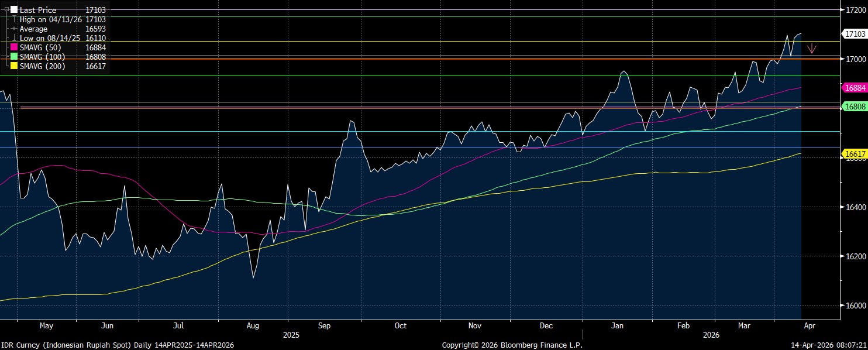This screenshot has height=350, width=868.
Task: Select the Low on 08/14/25 legend entry
Action: pos(51,38)
